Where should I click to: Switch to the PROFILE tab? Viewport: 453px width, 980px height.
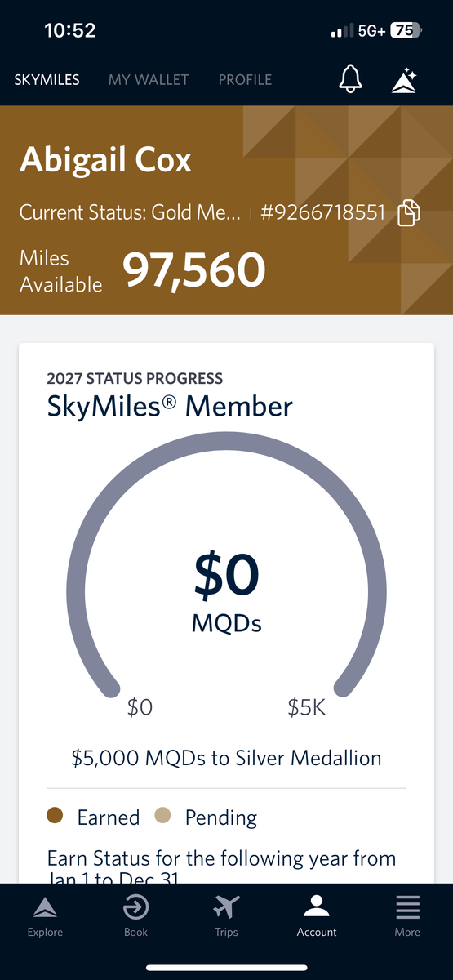pos(245,80)
